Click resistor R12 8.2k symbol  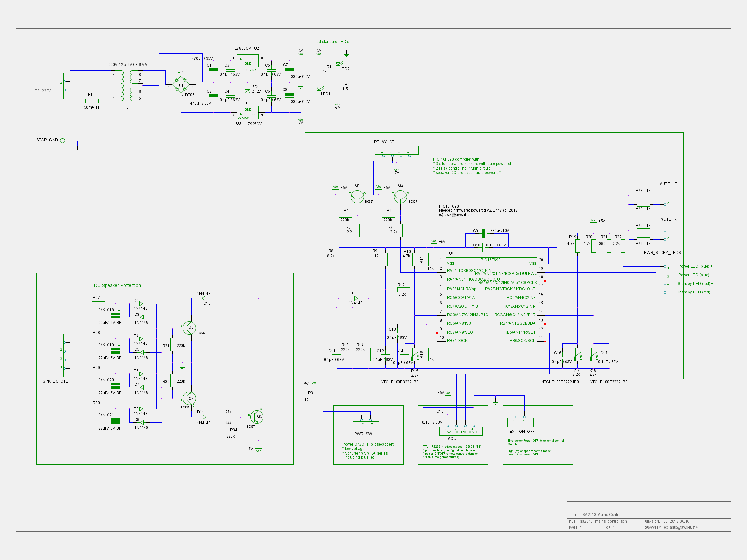pos(403,290)
